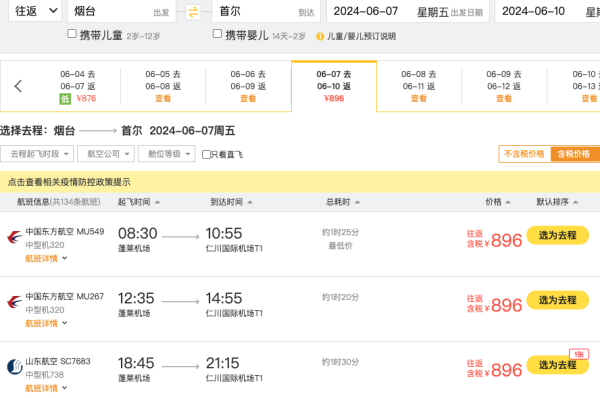
Task: Swap departure and arrival cities icon
Action: click(193, 12)
